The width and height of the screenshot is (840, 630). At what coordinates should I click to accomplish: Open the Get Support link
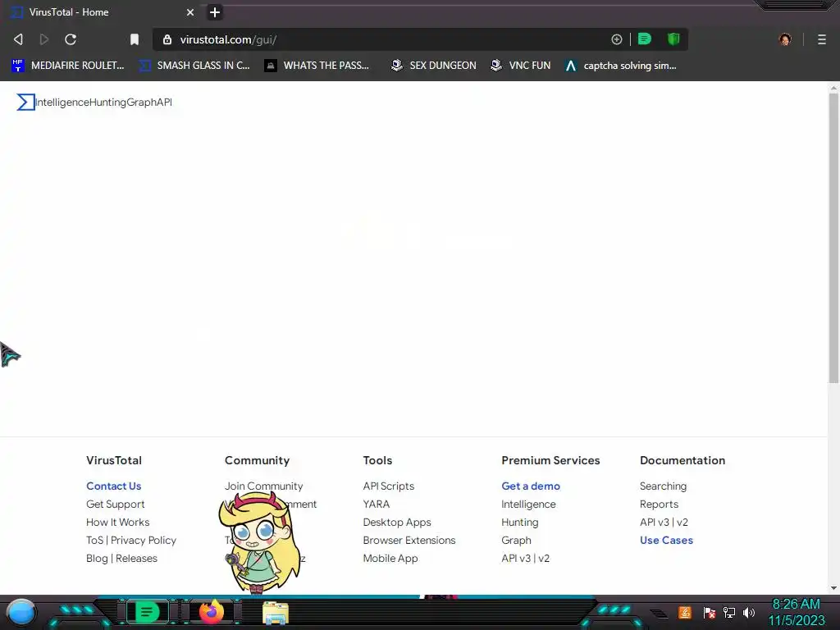(115, 504)
